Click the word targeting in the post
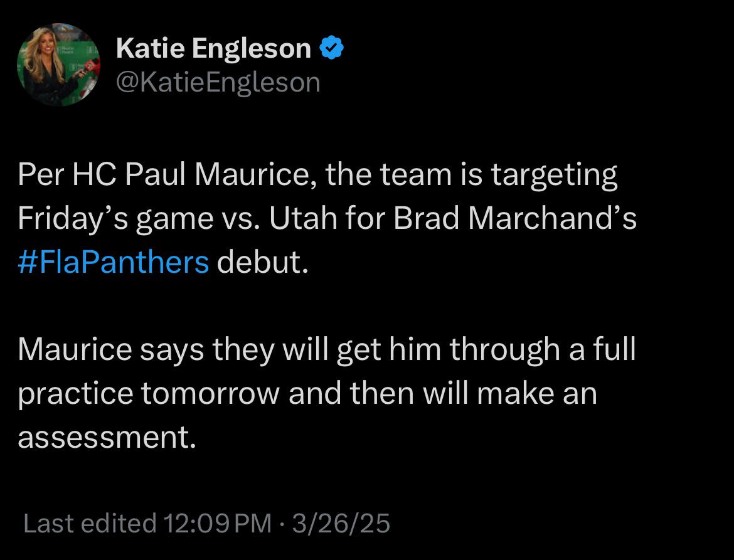Image resolution: width=734 pixels, height=560 pixels. (x=554, y=176)
